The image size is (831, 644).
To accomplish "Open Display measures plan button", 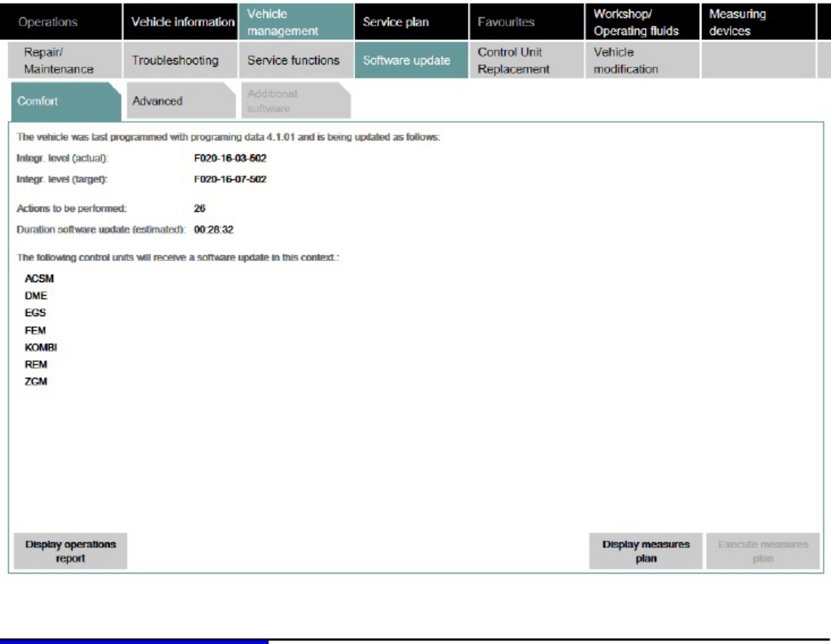I will pos(646,551).
